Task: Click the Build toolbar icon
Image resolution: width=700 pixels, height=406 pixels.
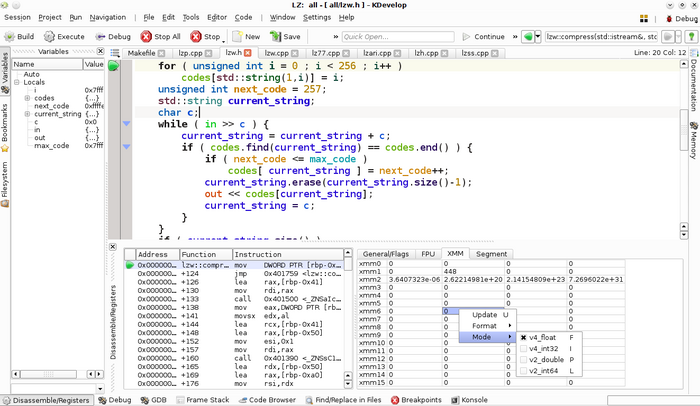Action: [x=19, y=36]
